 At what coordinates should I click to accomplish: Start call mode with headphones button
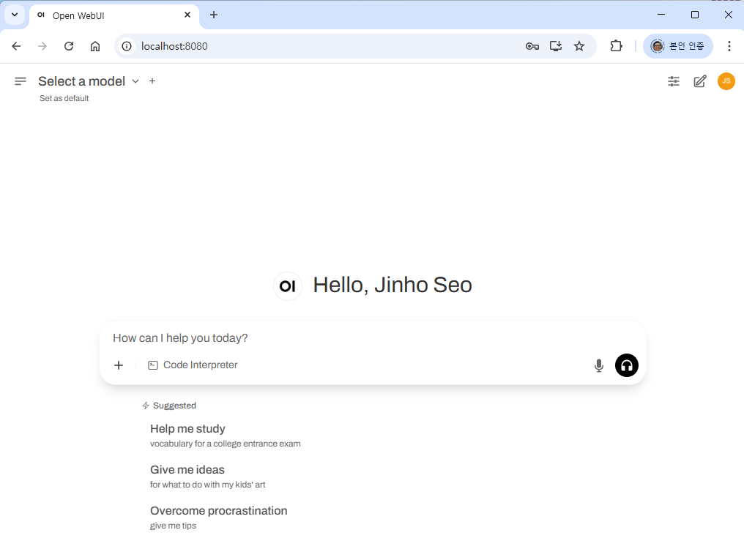pyautogui.click(x=626, y=365)
